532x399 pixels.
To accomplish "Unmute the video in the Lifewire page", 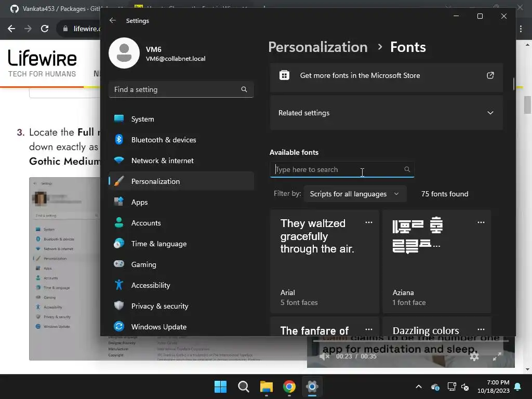I will point(324,356).
